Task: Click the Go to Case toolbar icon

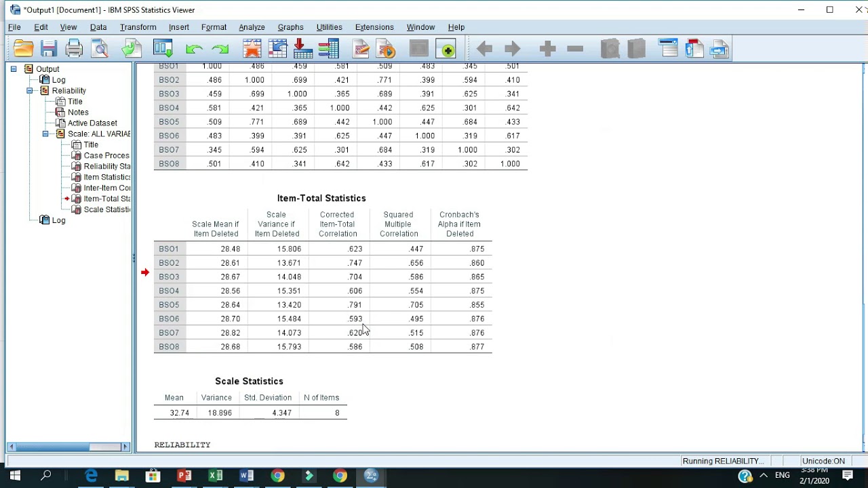Action: point(277,49)
